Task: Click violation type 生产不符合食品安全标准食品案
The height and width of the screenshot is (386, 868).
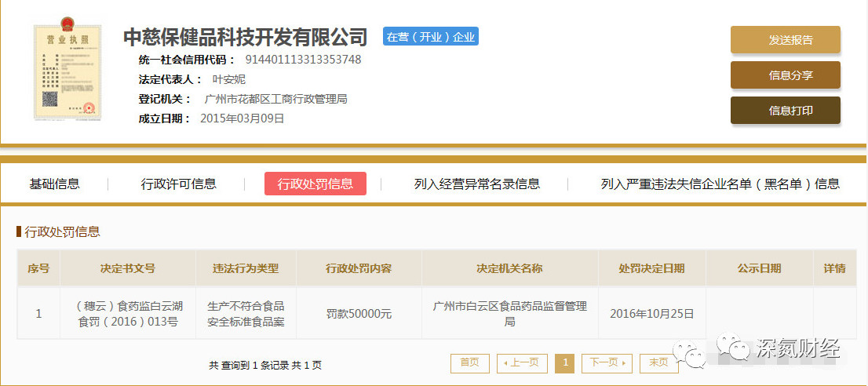Action: coord(246,314)
